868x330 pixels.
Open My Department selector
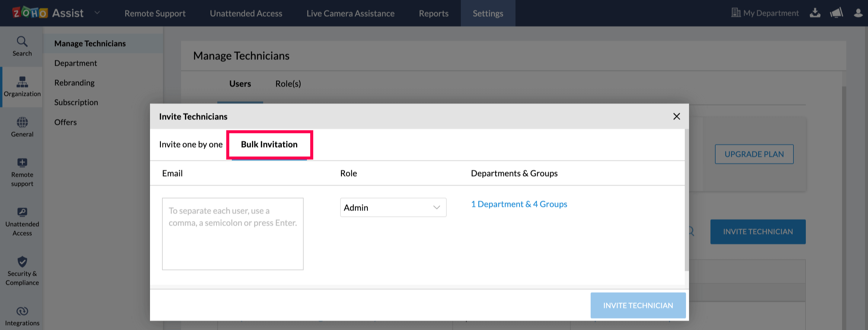point(765,13)
